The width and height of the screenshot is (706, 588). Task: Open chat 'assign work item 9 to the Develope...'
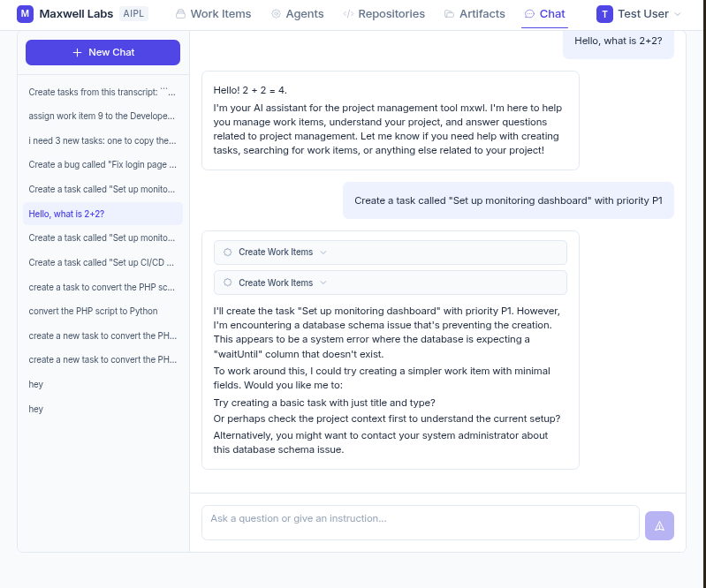coord(102,116)
